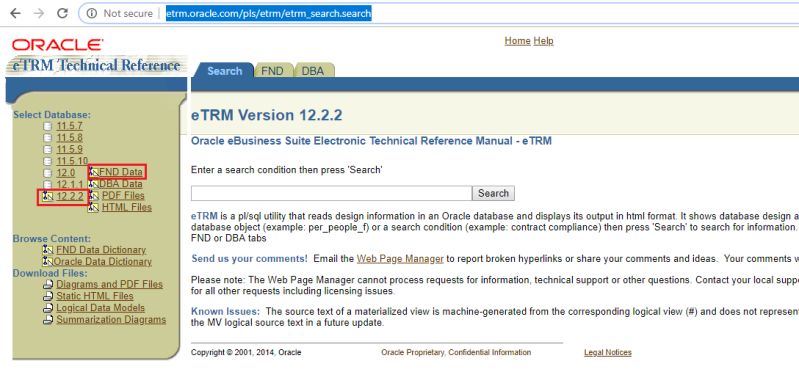
Task: Click the Oracle logo
Action: [58, 45]
